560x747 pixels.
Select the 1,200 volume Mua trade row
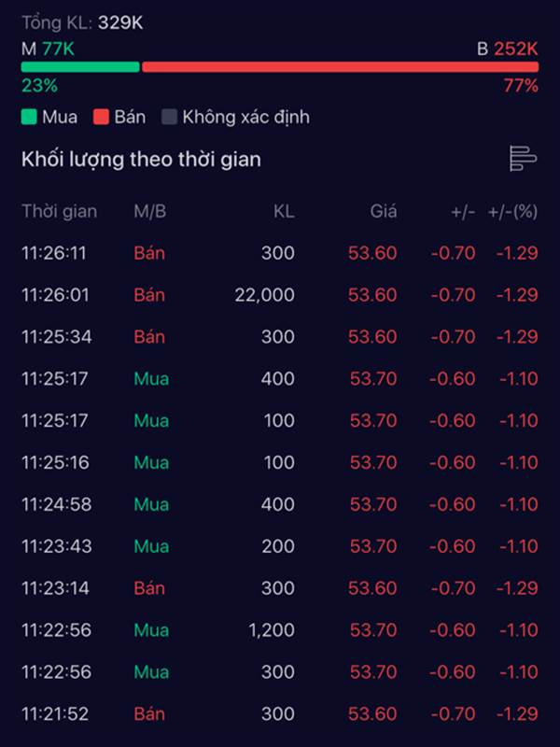[280, 630]
